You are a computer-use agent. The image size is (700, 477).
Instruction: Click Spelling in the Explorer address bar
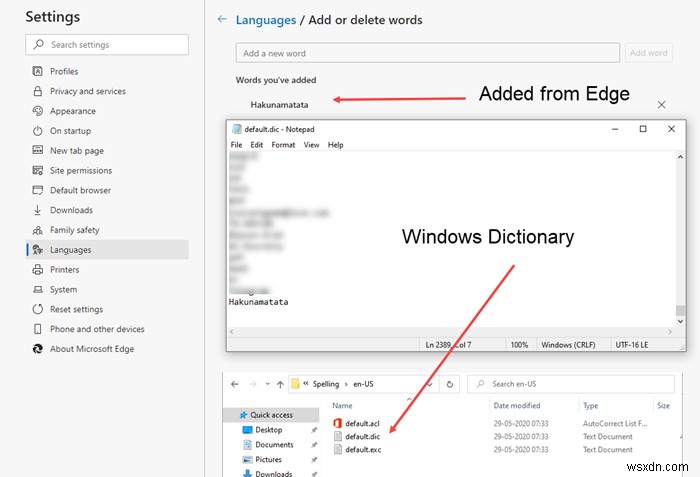[325, 384]
